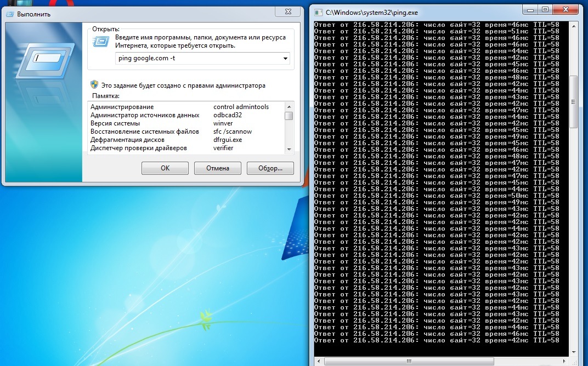Viewport: 588px width, 366px height.
Task: Close the Run dialog window
Action: [288, 12]
